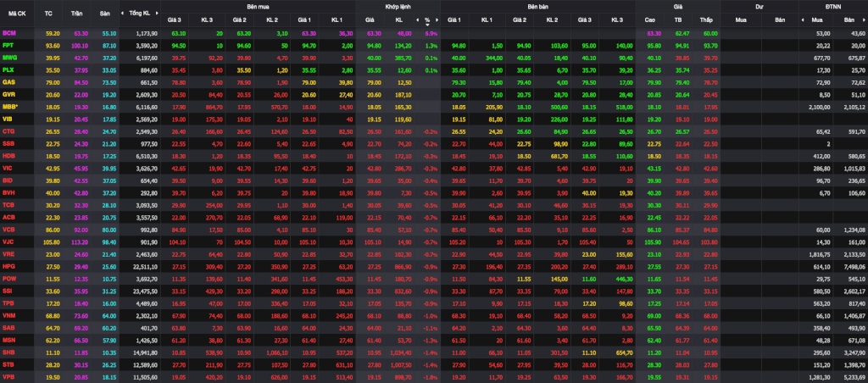Click the Mua header under Dư
This screenshot has height=383, width=868.
[740, 20]
